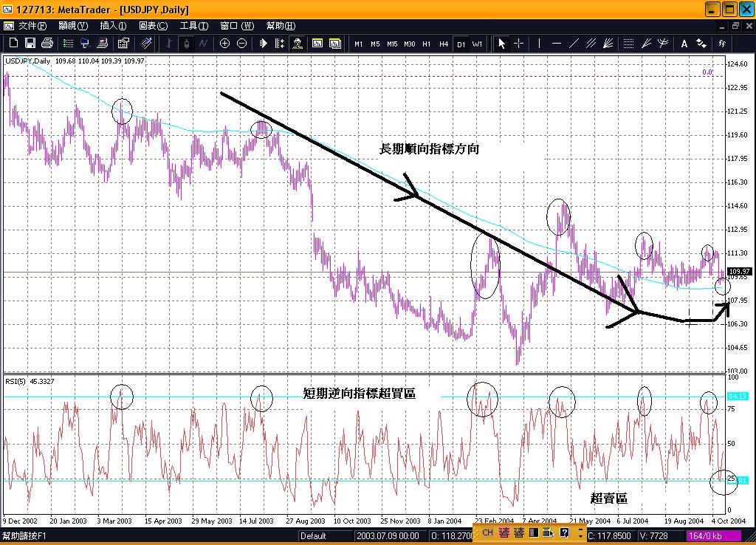Select the M30 timeframe
The height and width of the screenshot is (545, 756).
click(x=409, y=44)
